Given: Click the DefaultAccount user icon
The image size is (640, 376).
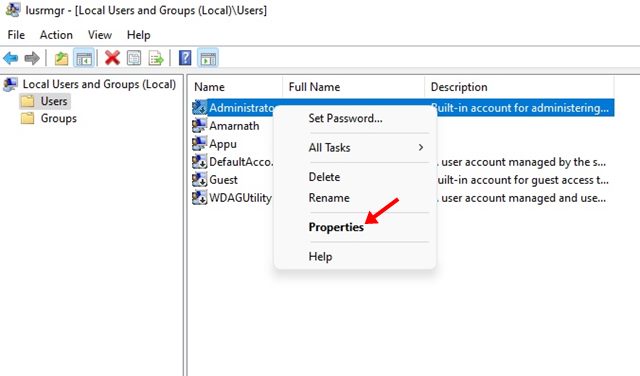Looking at the screenshot, I should click(x=200, y=162).
